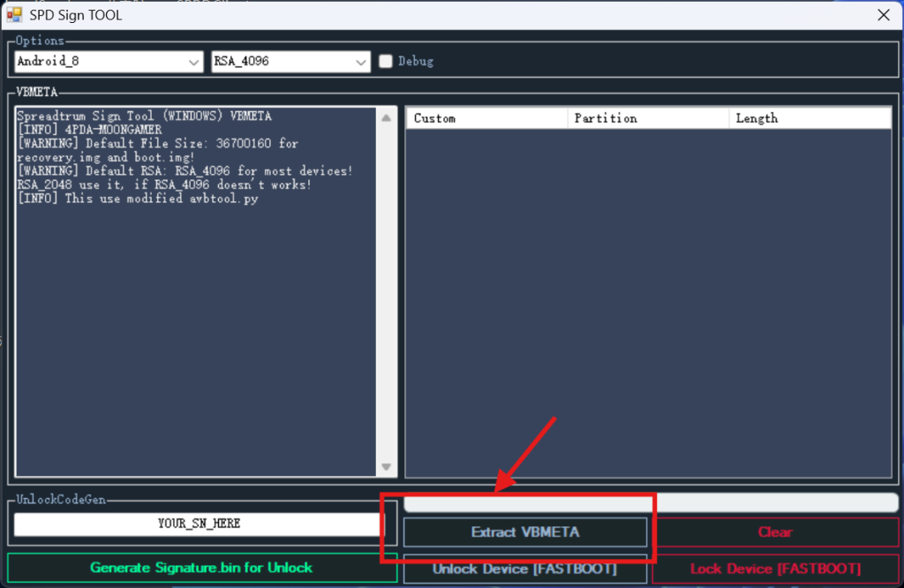Click Generate Signature.bin for Unlock

click(202, 568)
